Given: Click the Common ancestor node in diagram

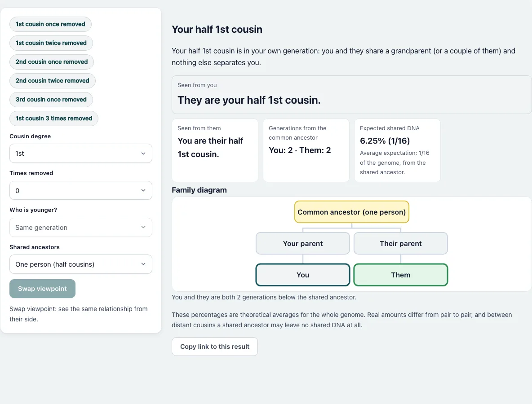Looking at the screenshot, I should coord(352,212).
